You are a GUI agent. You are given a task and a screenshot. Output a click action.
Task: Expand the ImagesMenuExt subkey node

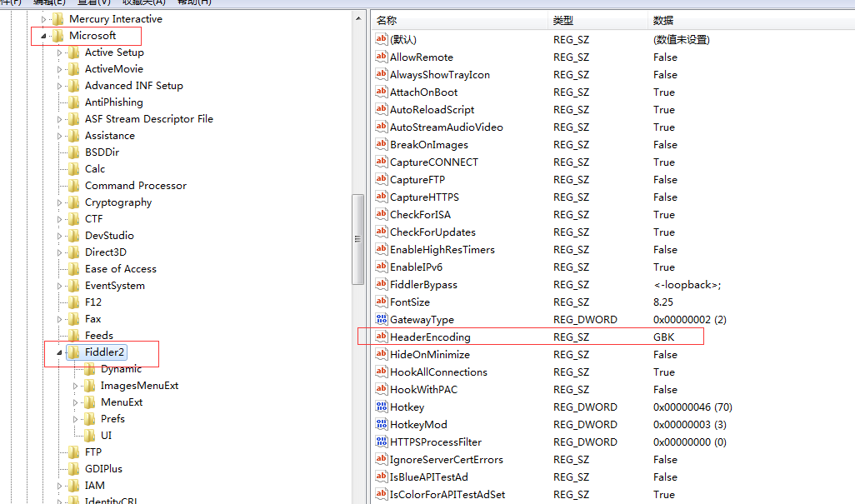(75, 387)
